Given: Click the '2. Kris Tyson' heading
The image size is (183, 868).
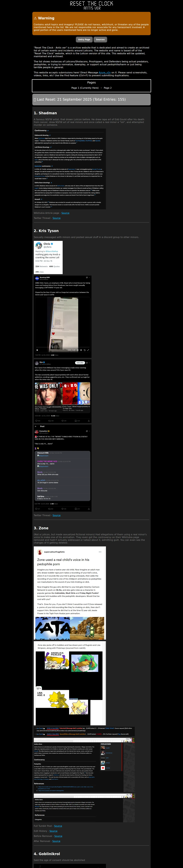Looking at the screenshot, I should pos(46,231).
